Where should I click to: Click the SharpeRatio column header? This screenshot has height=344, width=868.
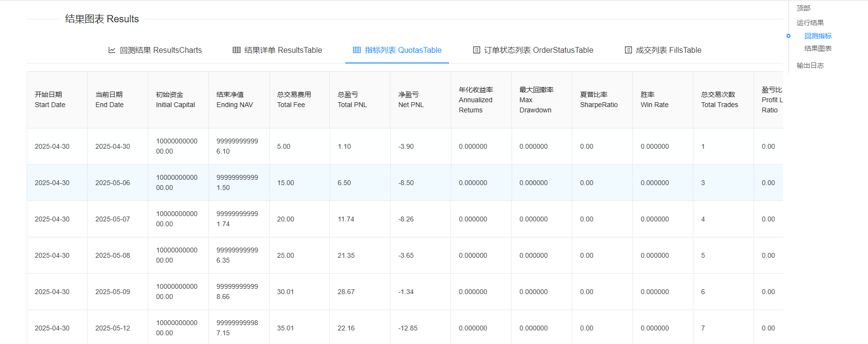(x=599, y=100)
